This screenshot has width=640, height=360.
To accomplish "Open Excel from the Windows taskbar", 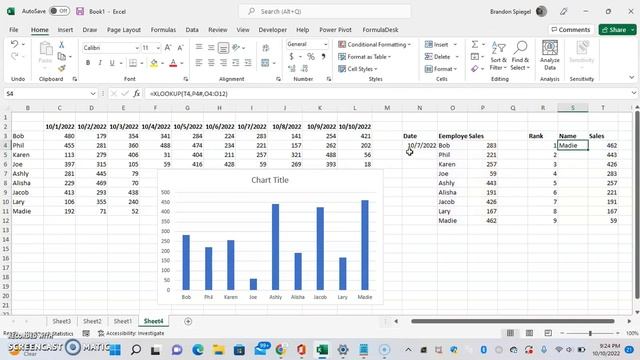I will click(x=322, y=349).
